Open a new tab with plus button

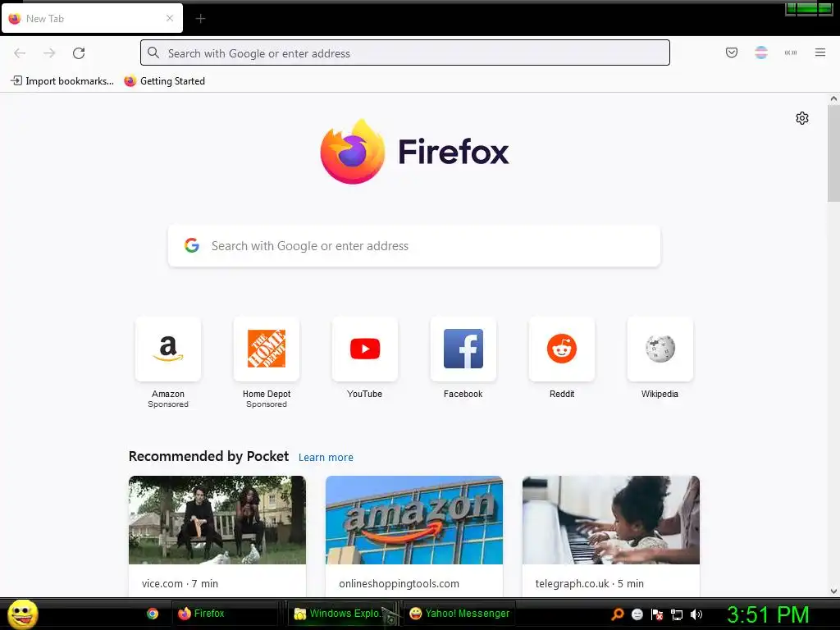[x=200, y=19]
